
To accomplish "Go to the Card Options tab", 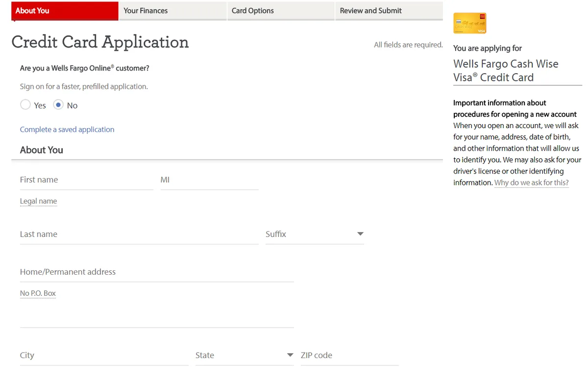I will pos(280,11).
